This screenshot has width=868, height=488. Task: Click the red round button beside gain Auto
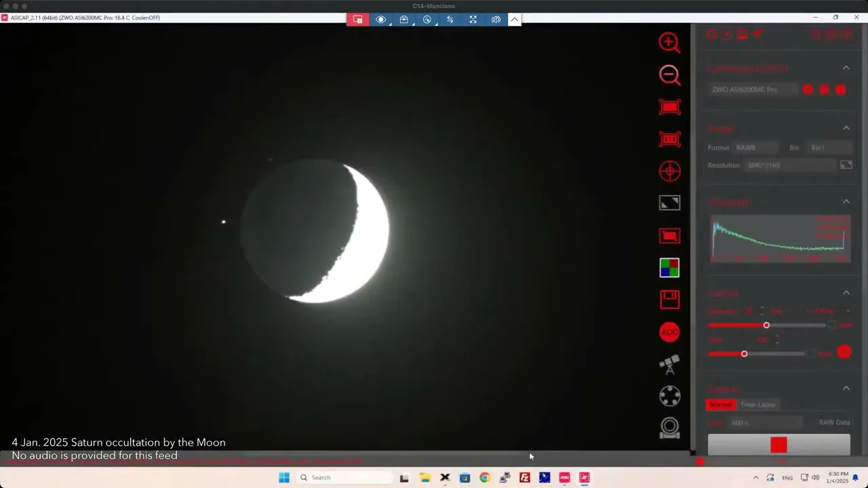pos(844,352)
